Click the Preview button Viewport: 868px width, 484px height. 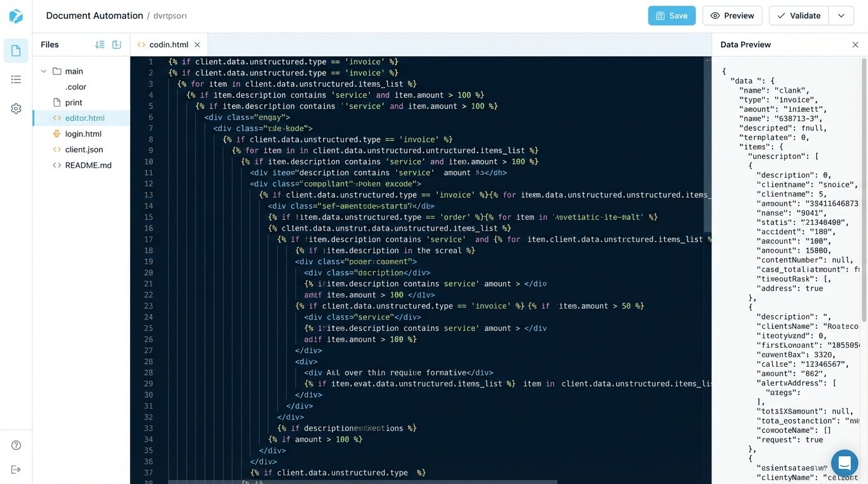(732, 16)
